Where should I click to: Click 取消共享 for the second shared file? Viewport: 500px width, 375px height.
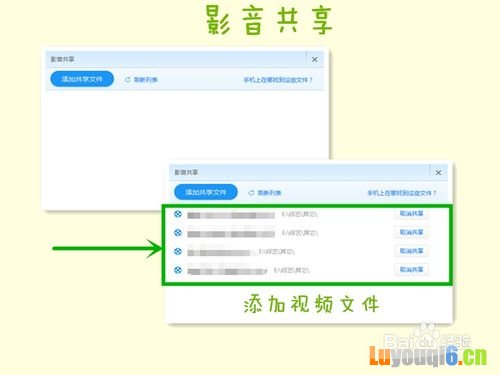pos(411,232)
